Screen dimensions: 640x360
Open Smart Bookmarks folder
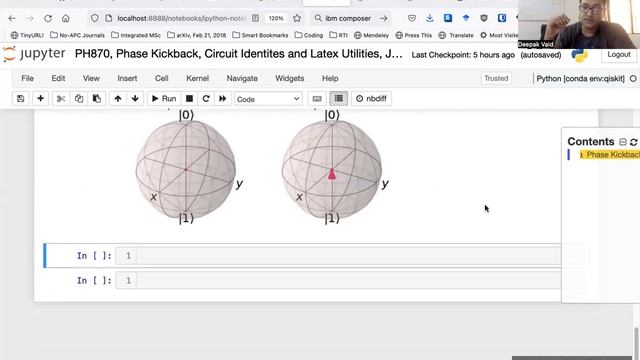pyautogui.click(x=260, y=35)
